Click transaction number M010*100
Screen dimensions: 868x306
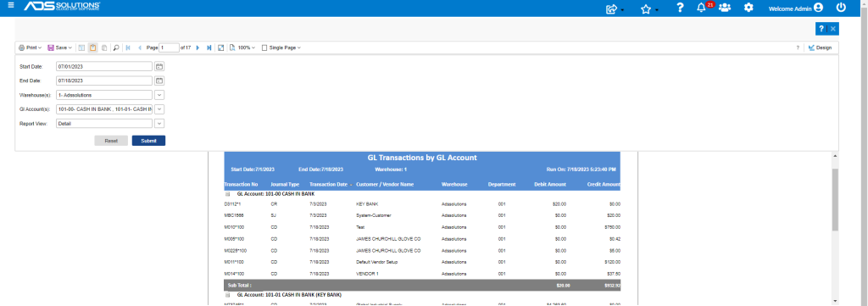point(234,227)
